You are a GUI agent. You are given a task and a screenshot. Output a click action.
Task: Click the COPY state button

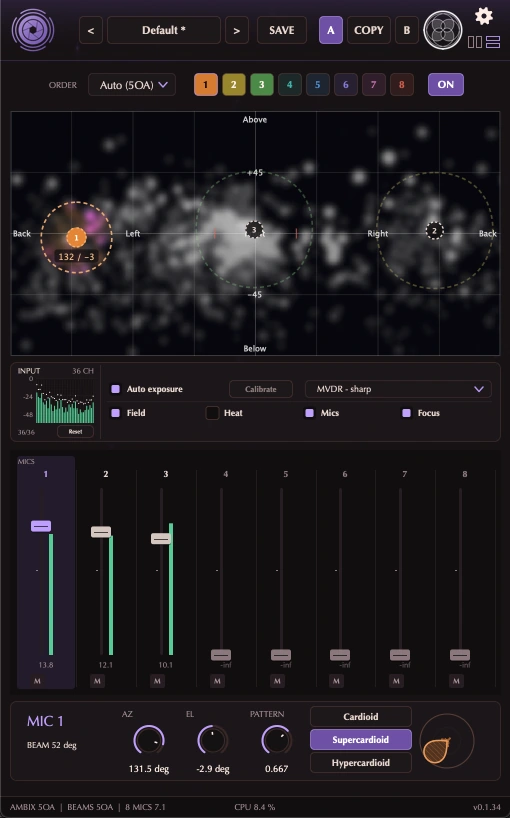369,30
